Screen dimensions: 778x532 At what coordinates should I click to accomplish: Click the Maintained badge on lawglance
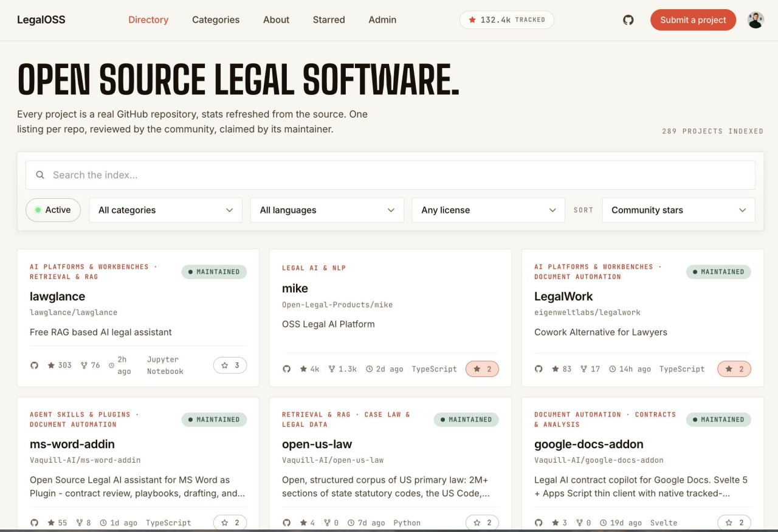point(214,272)
